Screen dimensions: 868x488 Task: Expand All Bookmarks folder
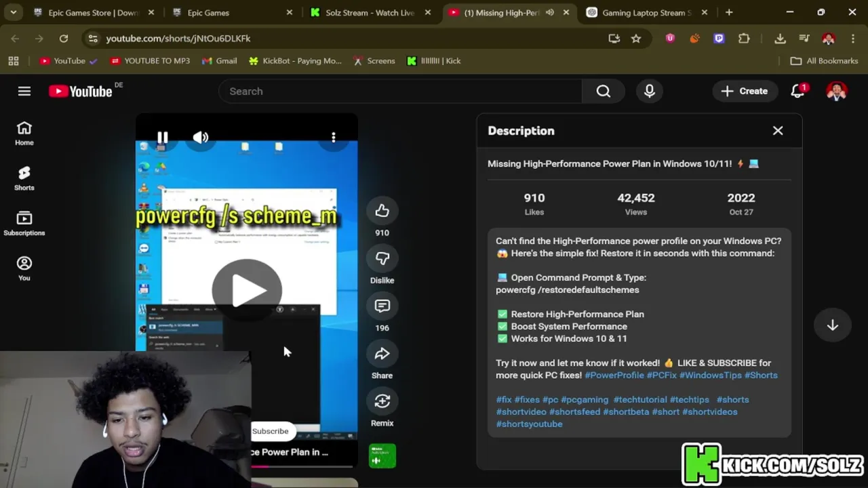tap(825, 61)
